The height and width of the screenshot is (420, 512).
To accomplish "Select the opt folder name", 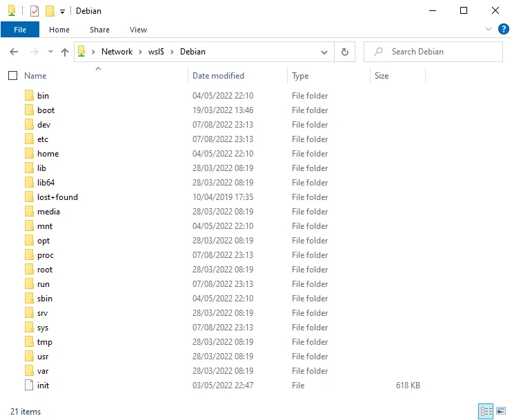I will (x=43, y=241).
